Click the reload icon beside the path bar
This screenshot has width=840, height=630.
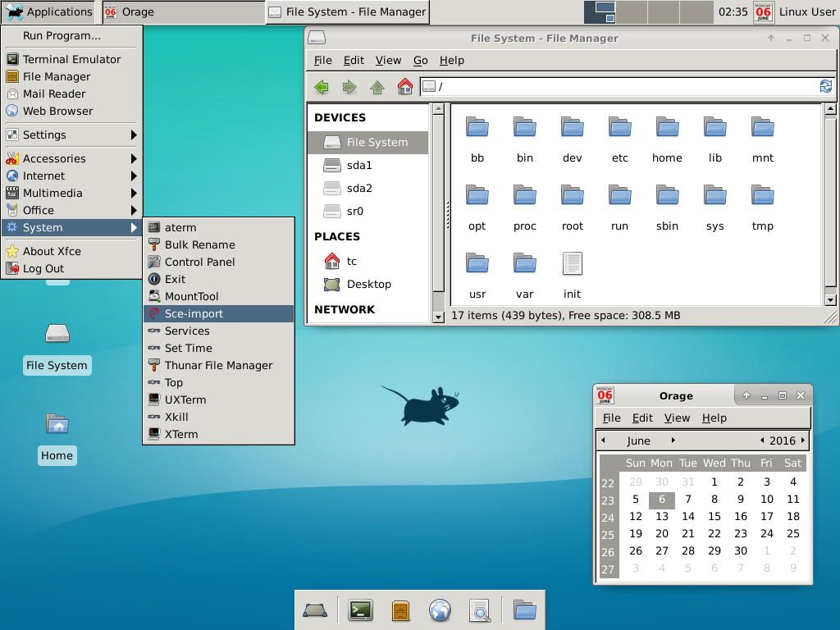(x=825, y=87)
